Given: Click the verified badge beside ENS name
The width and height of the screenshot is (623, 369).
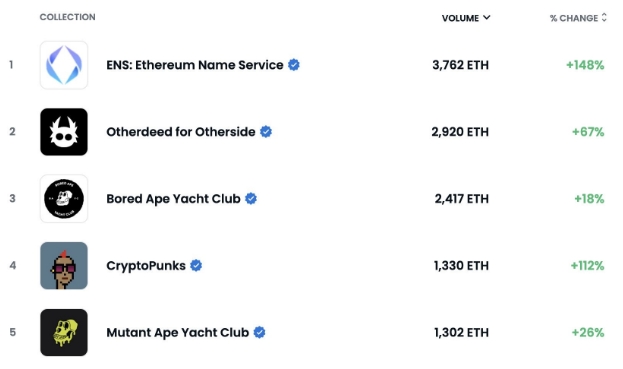Looking at the screenshot, I should (294, 65).
